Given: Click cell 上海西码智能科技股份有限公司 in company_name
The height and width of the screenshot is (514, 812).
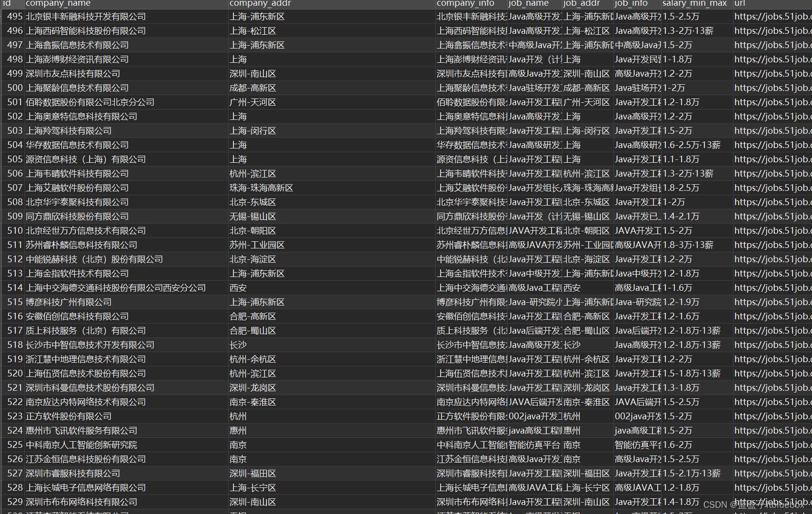Looking at the screenshot, I should [86, 31].
